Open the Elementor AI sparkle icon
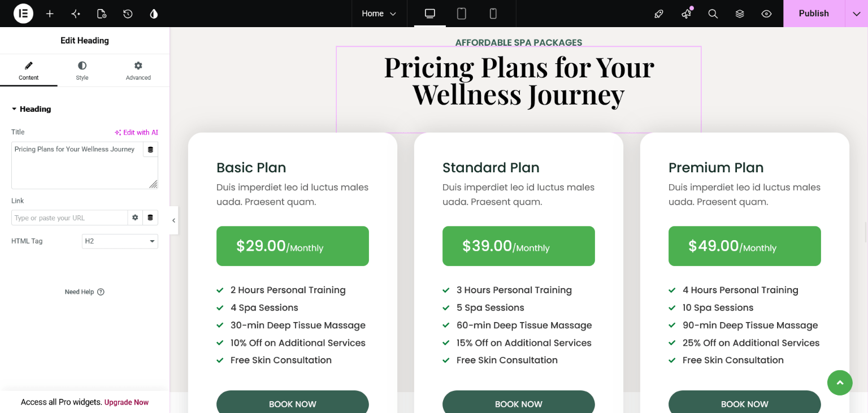The height and width of the screenshot is (413, 868). pos(76,14)
